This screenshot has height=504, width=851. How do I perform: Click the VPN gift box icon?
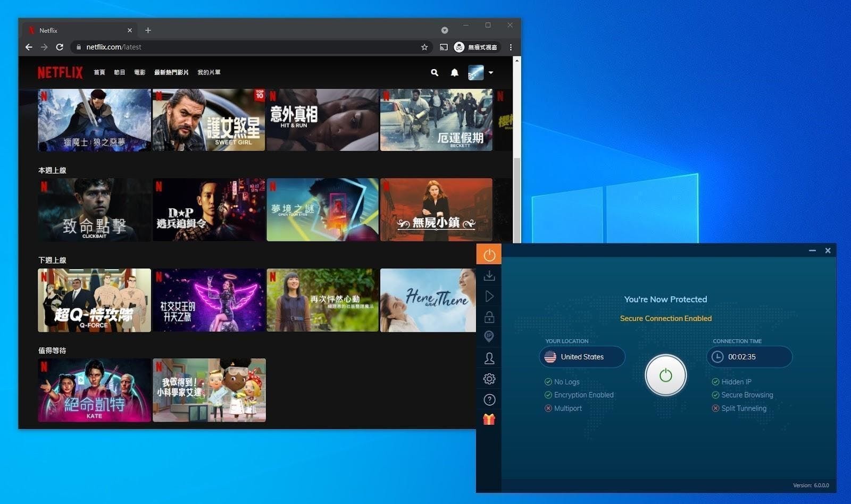click(489, 419)
